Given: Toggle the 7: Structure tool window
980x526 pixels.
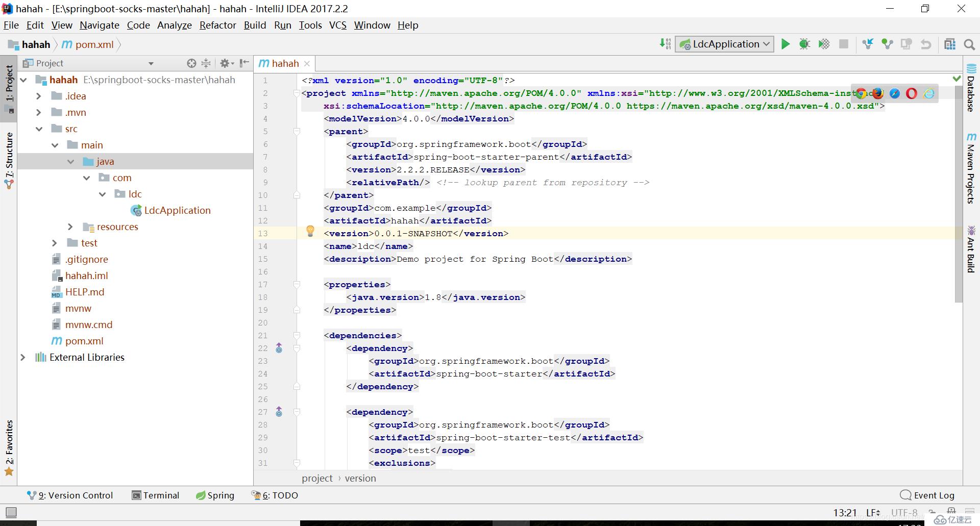Looking at the screenshot, I should pyautogui.click(x=9, y=161).
